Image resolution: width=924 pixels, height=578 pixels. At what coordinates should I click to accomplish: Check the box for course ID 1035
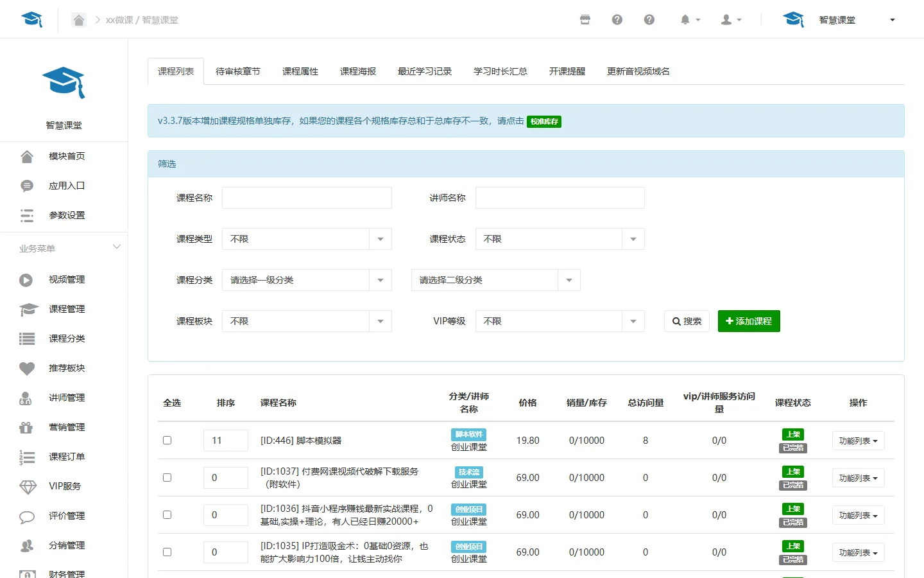pyautogui.click(x=167, y=552)
